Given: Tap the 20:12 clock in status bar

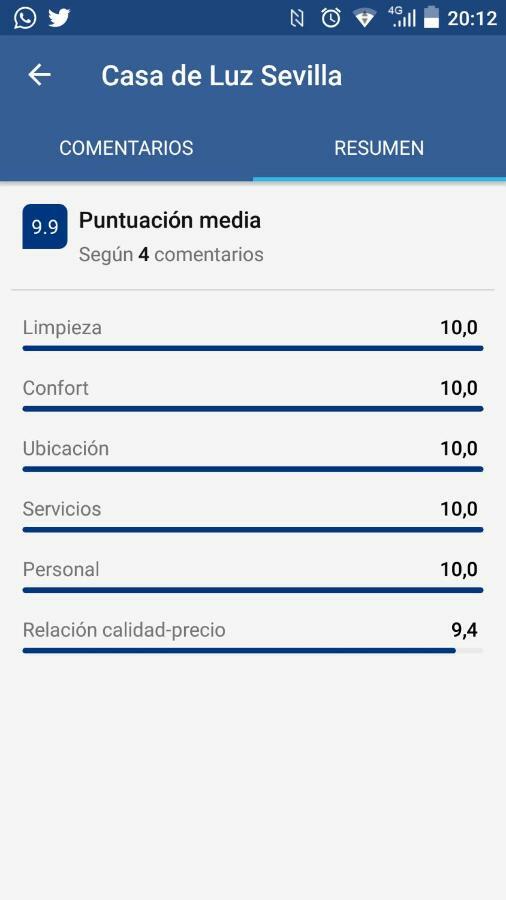Looking at the screenshot, I should (x=472, y=18).
